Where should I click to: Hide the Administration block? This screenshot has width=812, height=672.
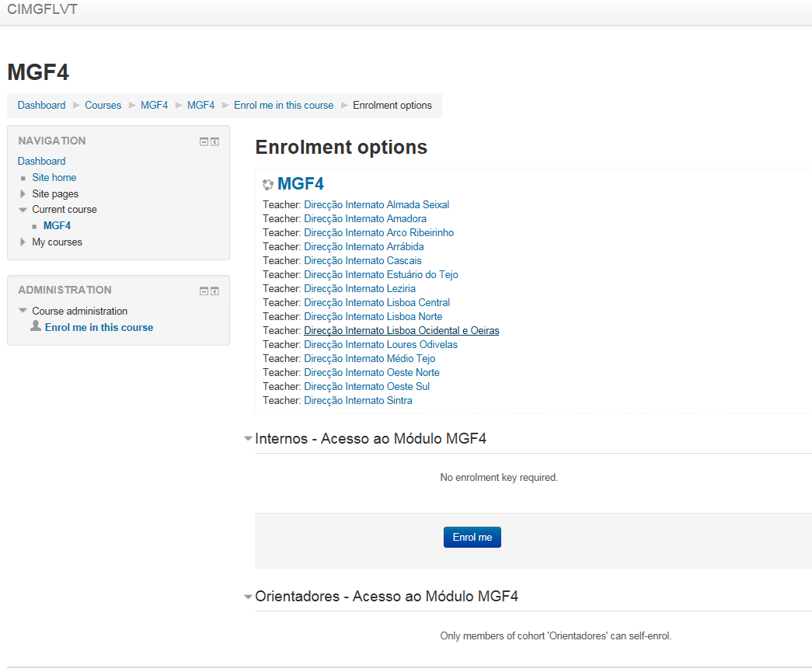204,291
